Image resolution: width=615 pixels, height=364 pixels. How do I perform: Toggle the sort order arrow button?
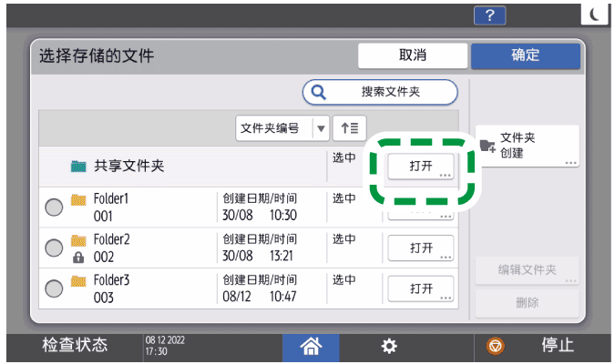point(350,128)
